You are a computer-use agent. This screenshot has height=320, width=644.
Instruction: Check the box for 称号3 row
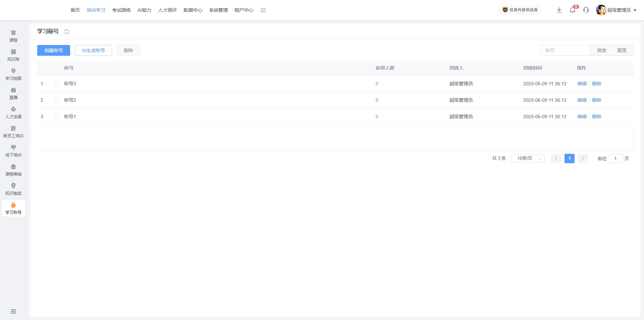(x=56, y=84)
